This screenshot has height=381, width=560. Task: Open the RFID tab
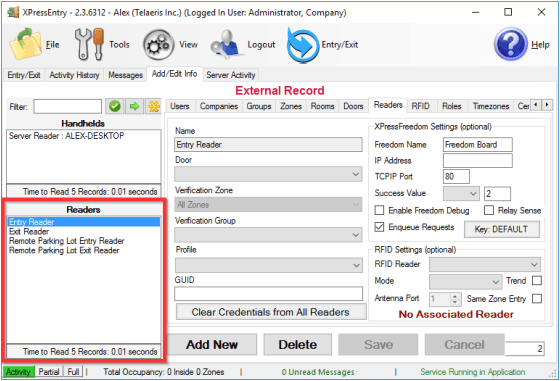pos(421,106)
